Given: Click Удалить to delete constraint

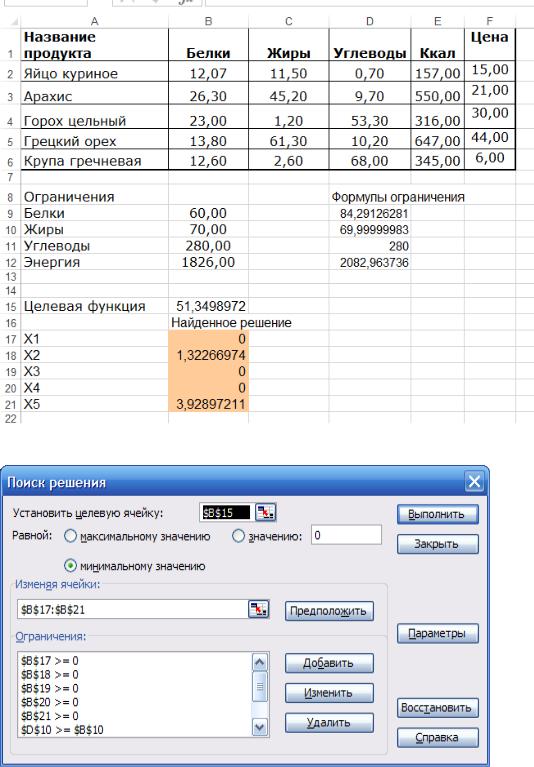Looking at the screenshot, I should coord(329,722).
